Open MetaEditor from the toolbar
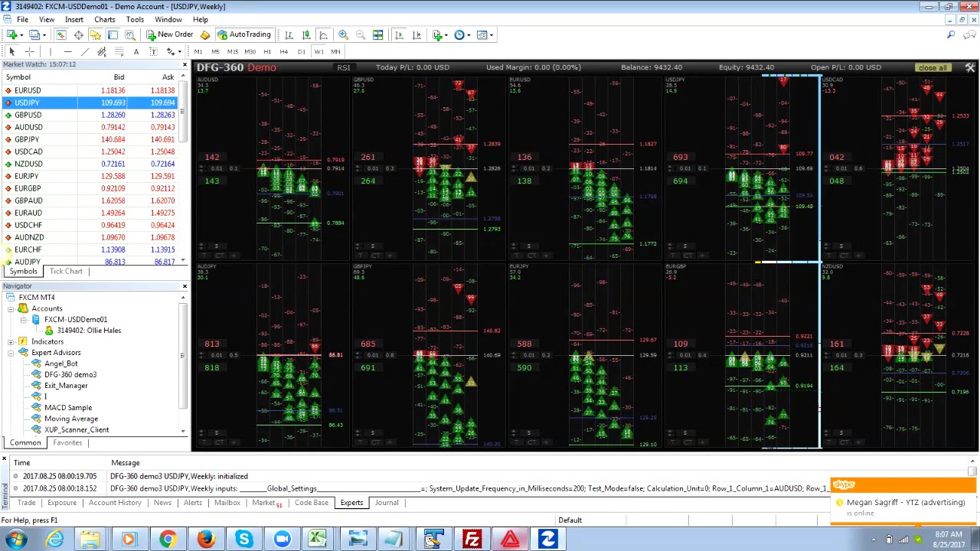This screenshot has width=980, height=551. 205,34
